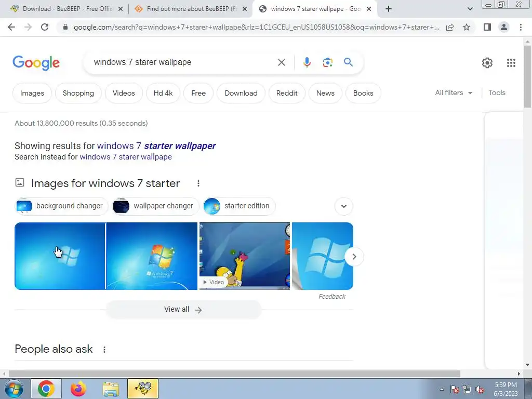
Task: Select the Images filter chip
Action: [x=32, y=93]
